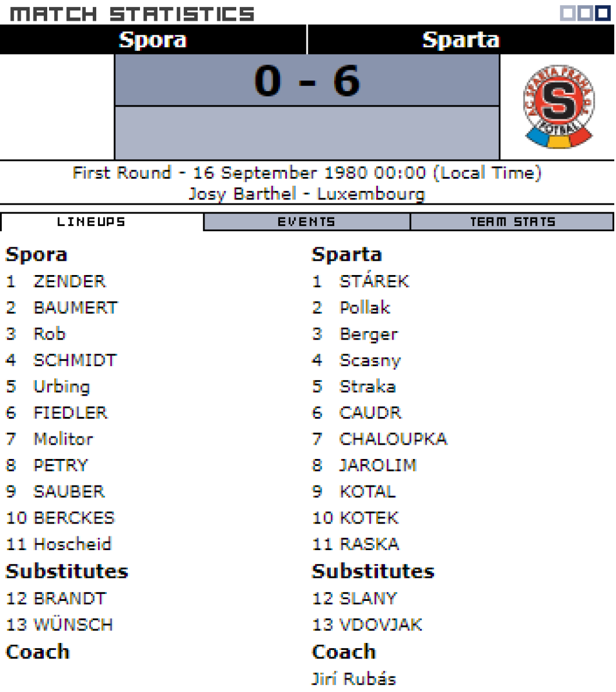Click the Sparta team header
The height and width of the screenshot is (692, 616).
(460, 40)
